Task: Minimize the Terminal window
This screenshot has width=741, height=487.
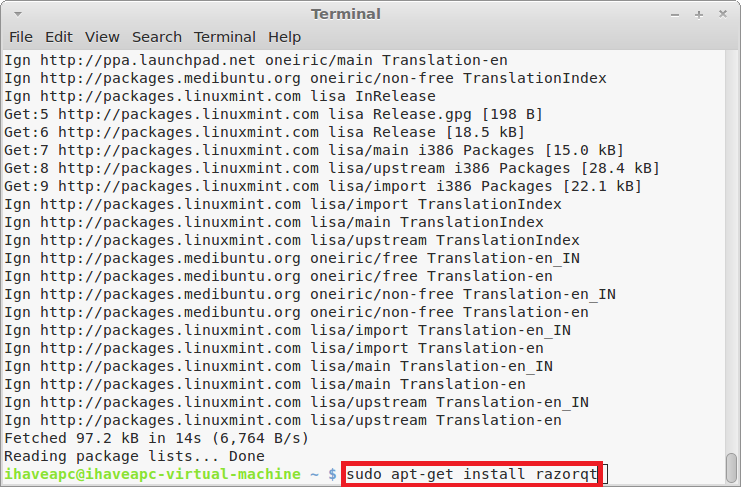Action: (x=675, y=15)
